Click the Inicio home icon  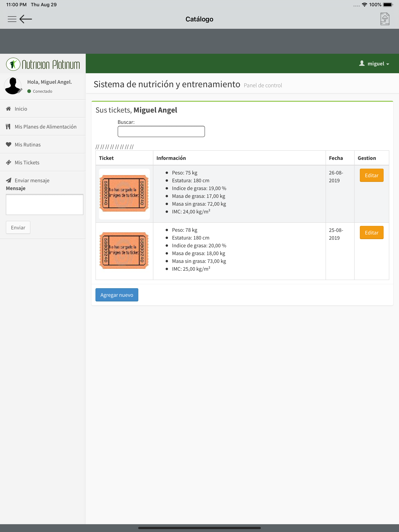[8, 109]
